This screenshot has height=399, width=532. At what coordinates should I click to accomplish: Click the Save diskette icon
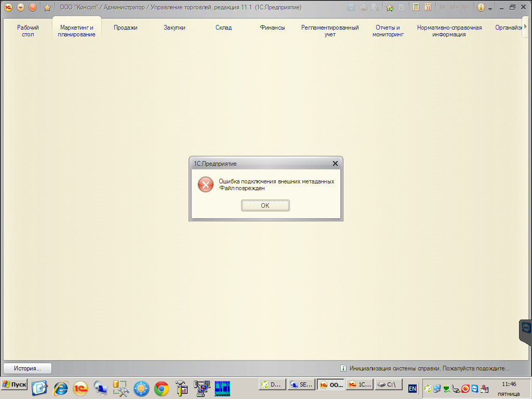point(351,7)
